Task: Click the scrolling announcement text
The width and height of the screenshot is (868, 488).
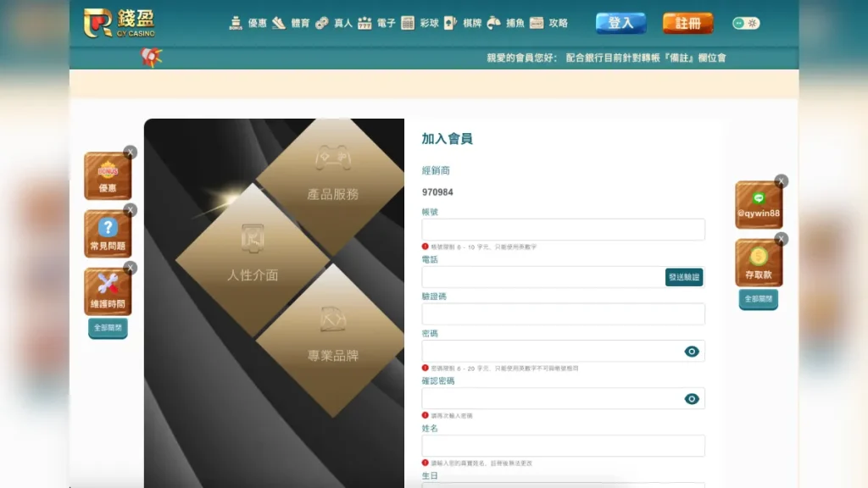Action: click(x=606, y=58)
